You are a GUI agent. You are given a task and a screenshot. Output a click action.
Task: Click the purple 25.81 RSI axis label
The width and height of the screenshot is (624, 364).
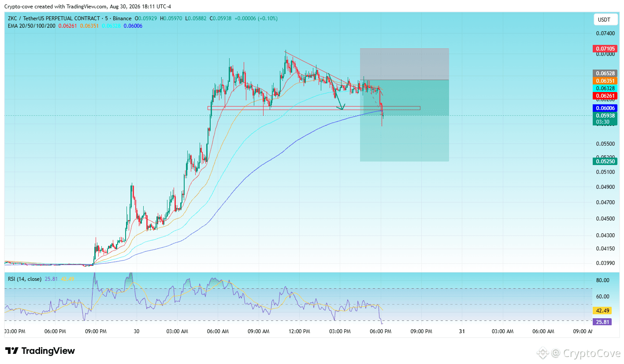[x=603, y=322]
